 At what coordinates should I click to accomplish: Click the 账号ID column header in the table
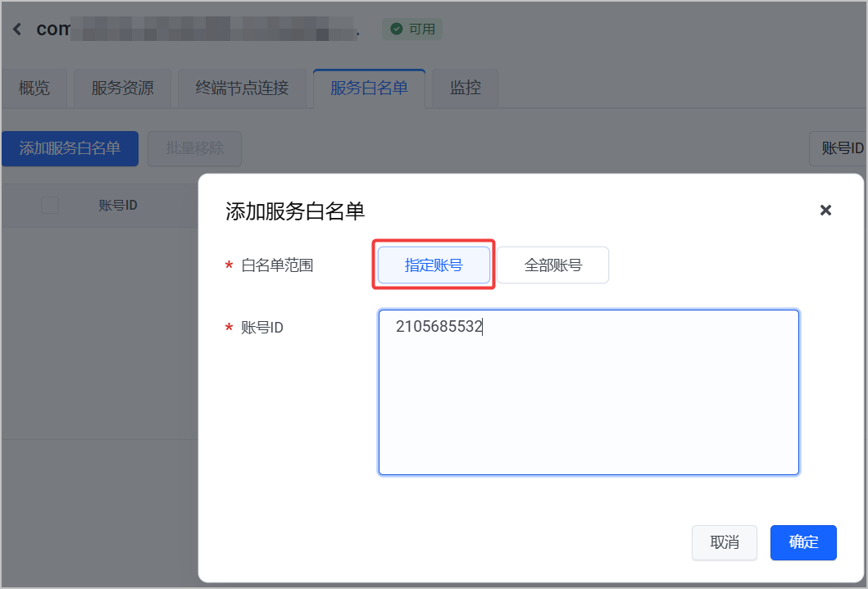118,205
